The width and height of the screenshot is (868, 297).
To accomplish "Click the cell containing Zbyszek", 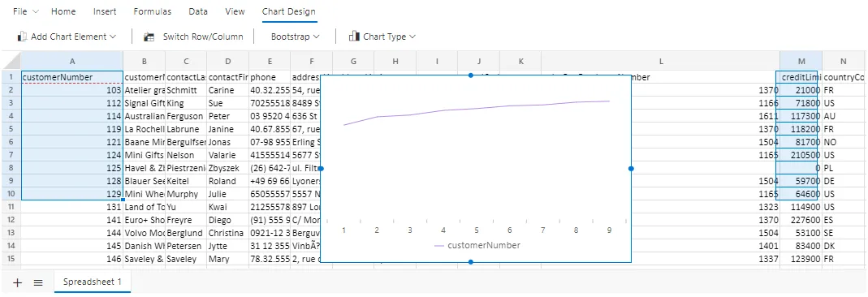I will coord(227,168).
